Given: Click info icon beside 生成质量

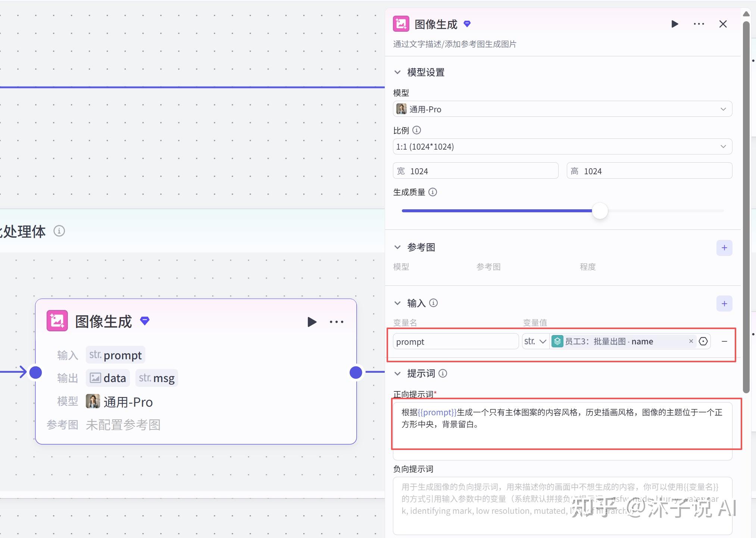Looking at the screenshot, I should coord(432,192).
